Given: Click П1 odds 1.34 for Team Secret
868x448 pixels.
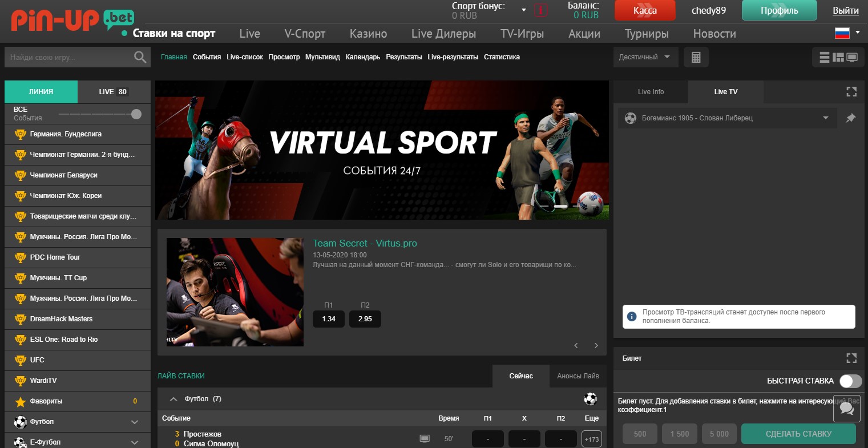Looking at the screenshot, I should (x=329, y=319).
